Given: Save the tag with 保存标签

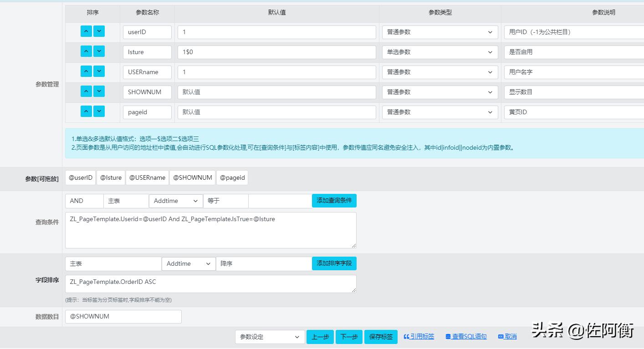Looking at the screenshot, I should click(x=381, y=337).
